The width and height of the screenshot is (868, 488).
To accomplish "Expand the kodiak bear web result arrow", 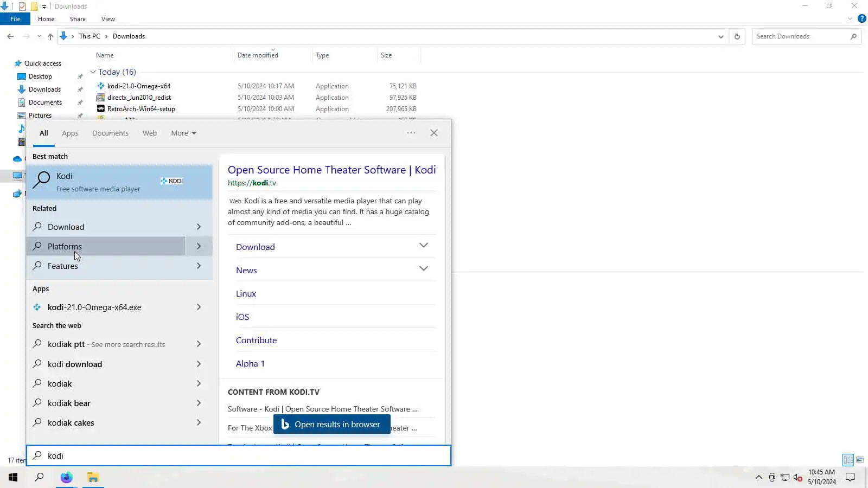I will pos(199,403).
